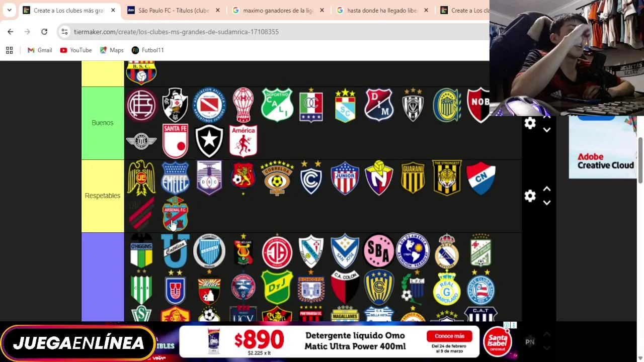644x362 pixels.
Task: Click the Respetables tier label
Action: click(103, 196)
